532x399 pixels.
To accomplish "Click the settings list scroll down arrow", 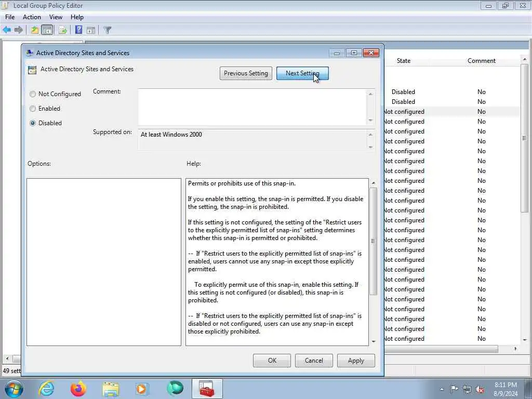I will pyautogui.click(x=525, y=340).
